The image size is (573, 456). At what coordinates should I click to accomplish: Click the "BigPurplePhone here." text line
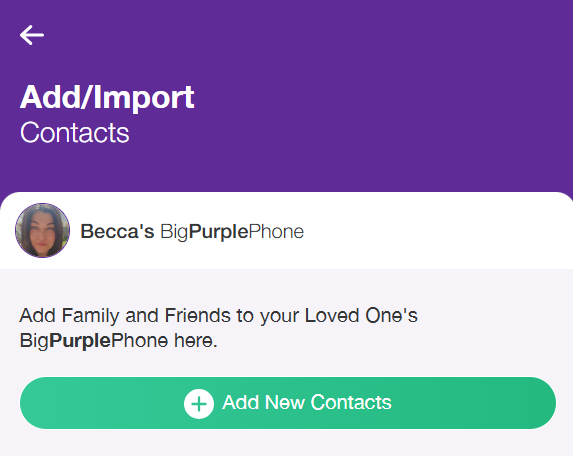click(119, 341)
